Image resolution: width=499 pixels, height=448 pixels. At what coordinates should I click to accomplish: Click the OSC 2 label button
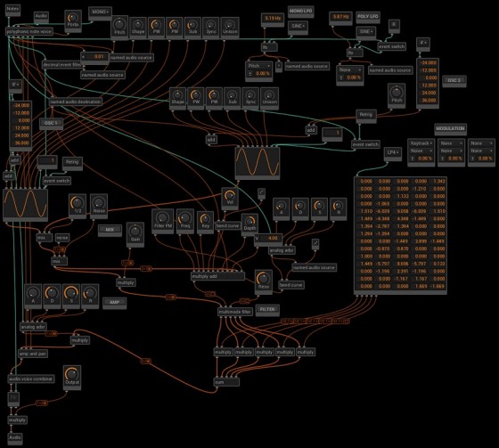tap(454, 80)
